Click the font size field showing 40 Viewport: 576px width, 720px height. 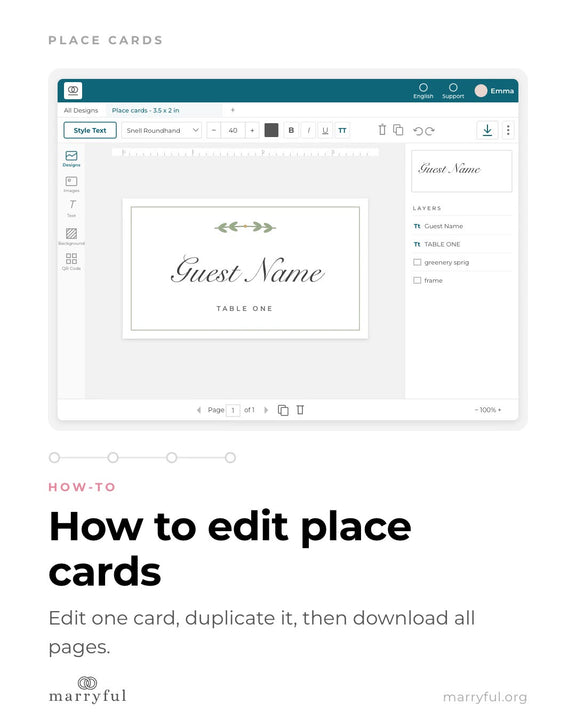pos(233,130)
